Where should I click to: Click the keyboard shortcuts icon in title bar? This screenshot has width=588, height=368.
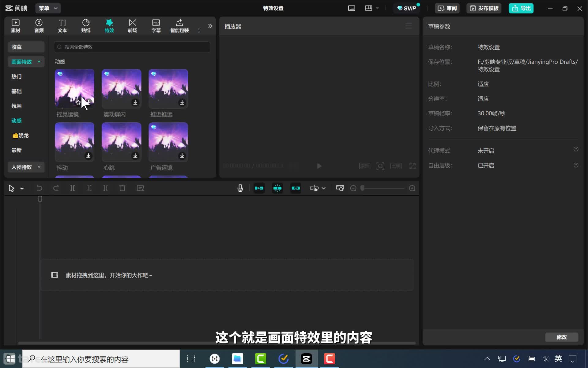pyautogui.click(x=352, y=8)
